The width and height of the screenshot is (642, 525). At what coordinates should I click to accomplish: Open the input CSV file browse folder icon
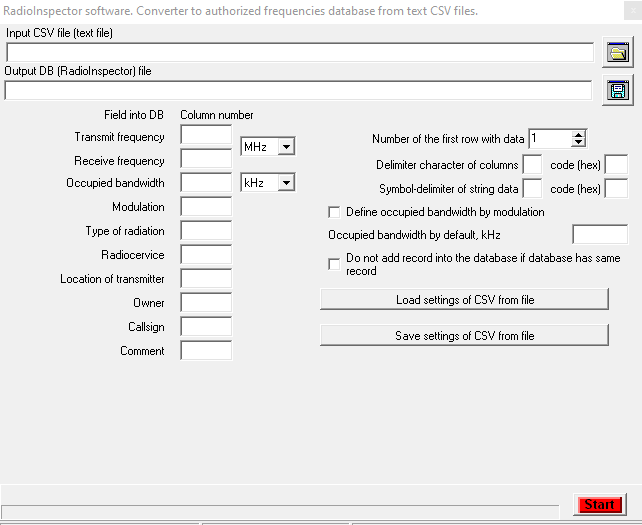point(618,52)
